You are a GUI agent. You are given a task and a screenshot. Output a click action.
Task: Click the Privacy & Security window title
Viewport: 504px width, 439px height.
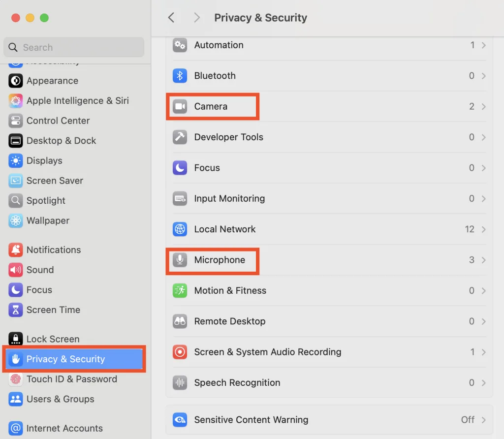261,18
